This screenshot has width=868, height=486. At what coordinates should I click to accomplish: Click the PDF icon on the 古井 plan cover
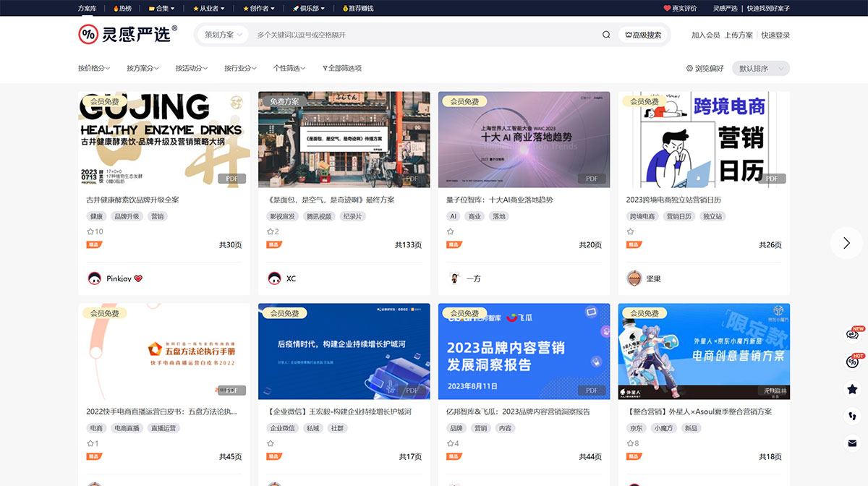coord(231,178)
